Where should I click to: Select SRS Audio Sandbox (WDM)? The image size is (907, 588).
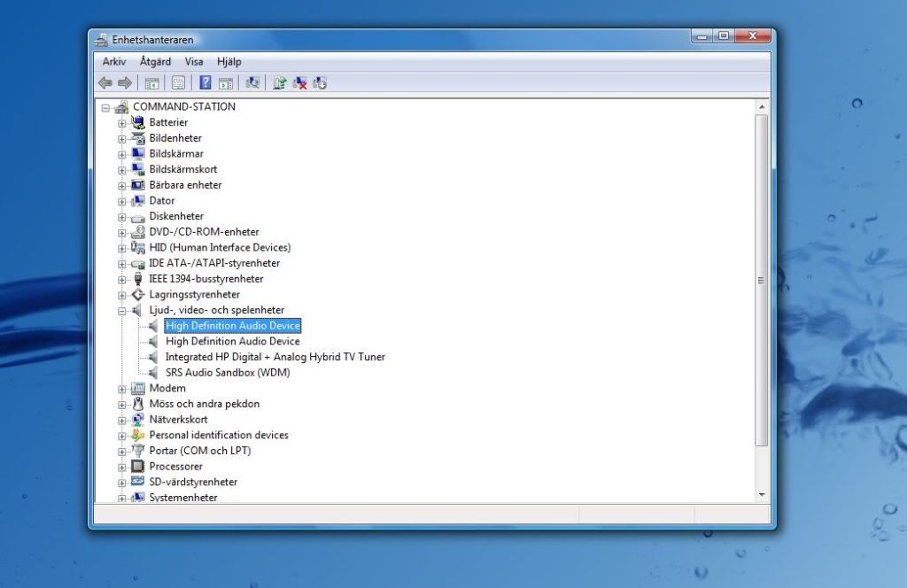coord(228,372)
